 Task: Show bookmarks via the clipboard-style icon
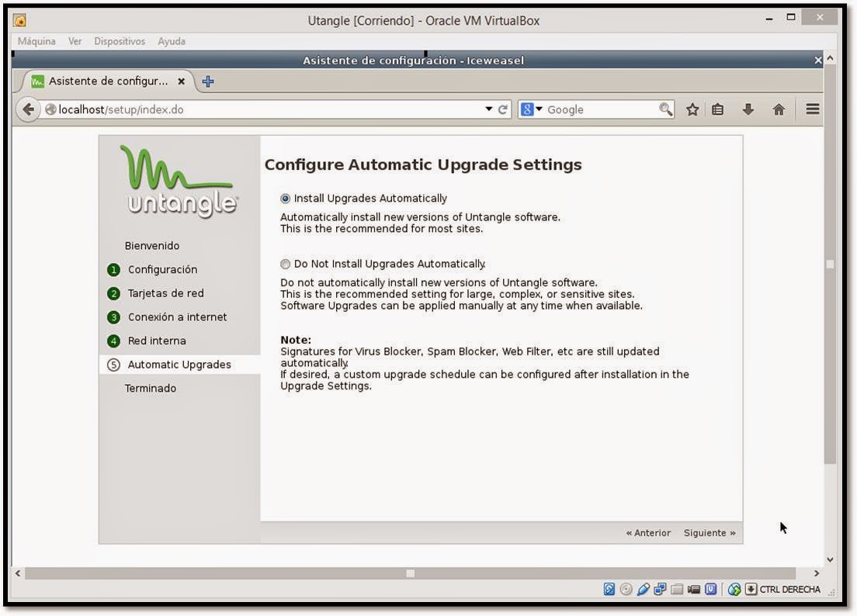tap(719, 109)
